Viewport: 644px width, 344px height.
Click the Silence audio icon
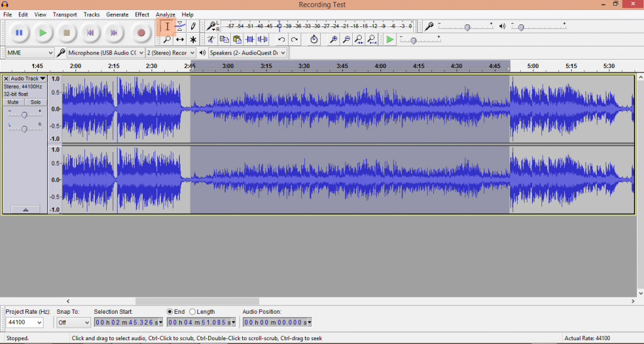click(x=262, y=40)
